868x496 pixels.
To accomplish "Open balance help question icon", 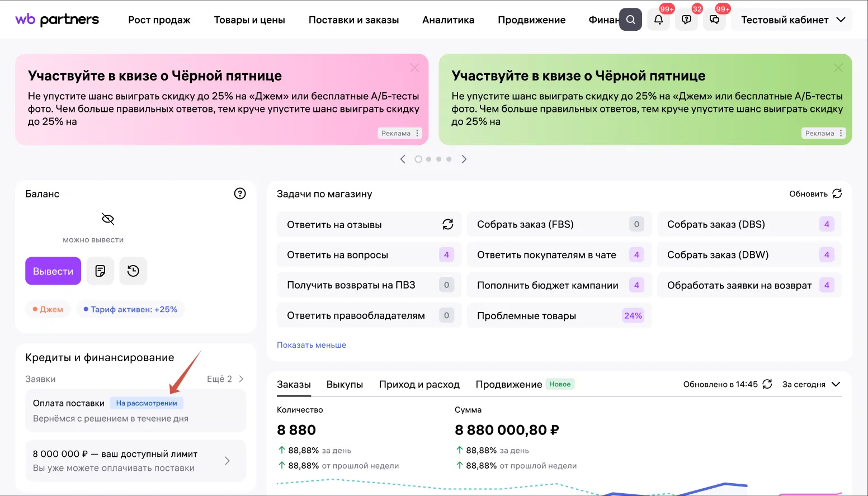I will point(240,193).
